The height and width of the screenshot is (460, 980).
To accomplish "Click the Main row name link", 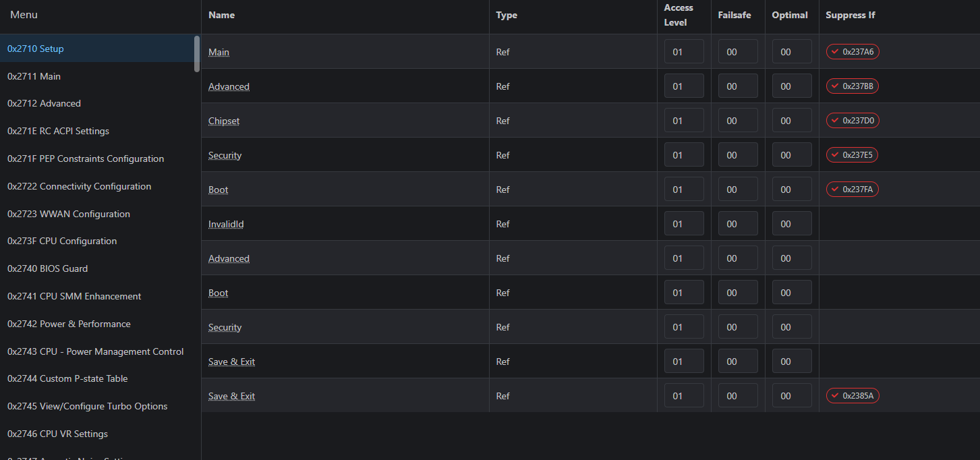I will pos(219,53).
